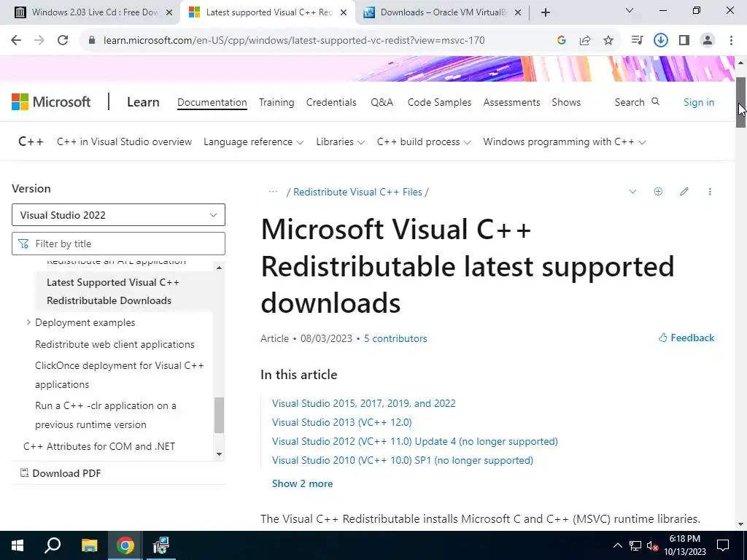Bookmark this tab with the star
This screenshot has height=560, width=747.
(608, 41)
